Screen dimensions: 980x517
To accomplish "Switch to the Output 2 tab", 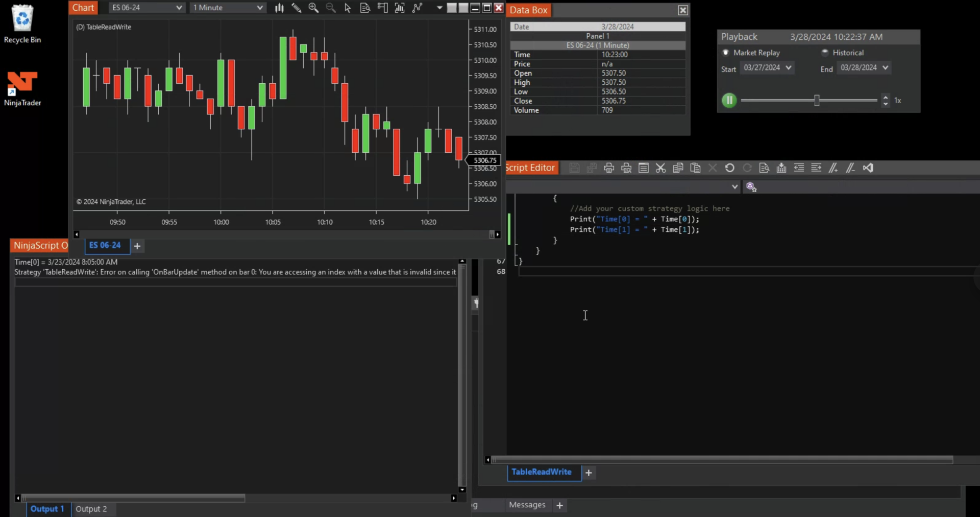I will click(x=91, y=509).
